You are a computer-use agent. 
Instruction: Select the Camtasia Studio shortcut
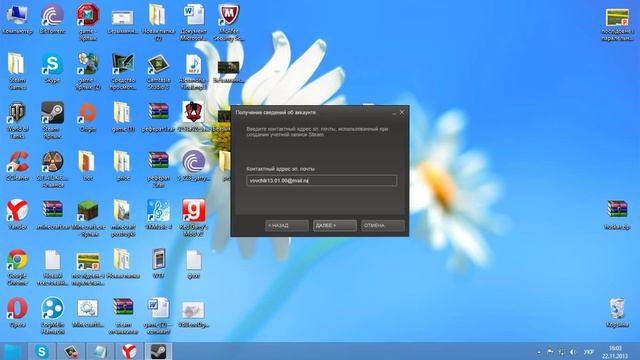[x=158, y=71]
